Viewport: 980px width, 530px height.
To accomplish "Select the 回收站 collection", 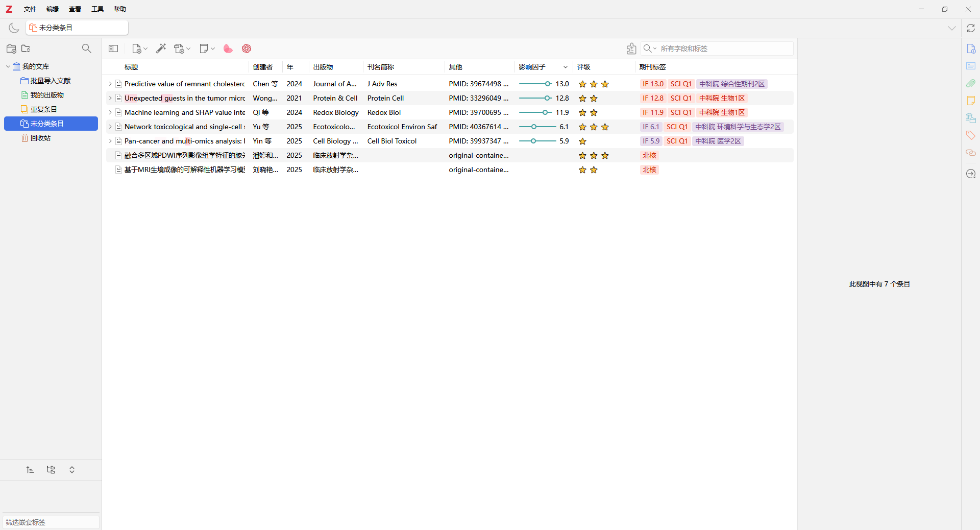I will (x=40, y=138).
